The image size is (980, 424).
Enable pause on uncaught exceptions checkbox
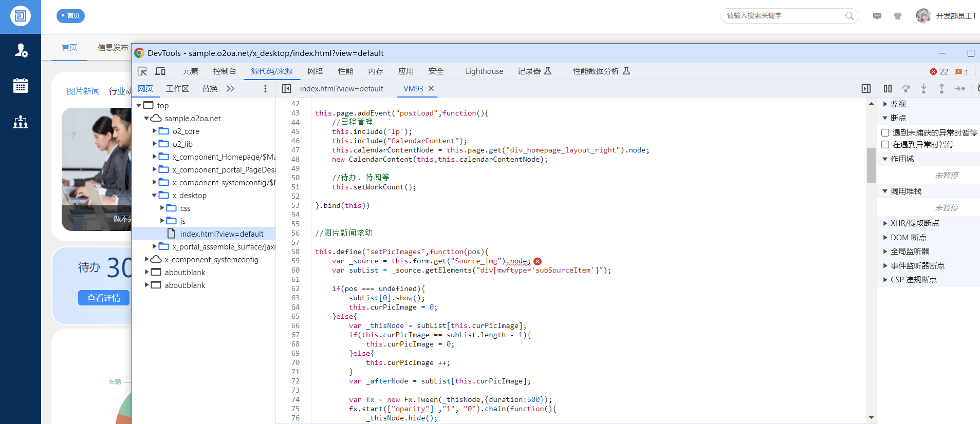click(885, 133)
